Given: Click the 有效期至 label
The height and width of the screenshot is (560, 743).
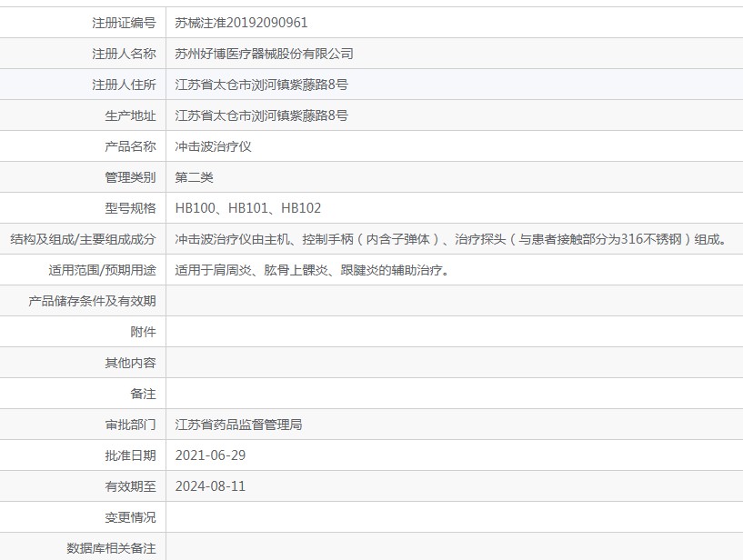Looking at the screenshot, I should pyautogui.click(x=130, y=486).
